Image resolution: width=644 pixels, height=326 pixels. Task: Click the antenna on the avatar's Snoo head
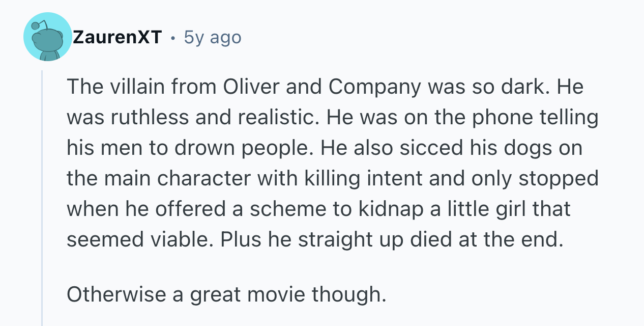coord(36,24)
